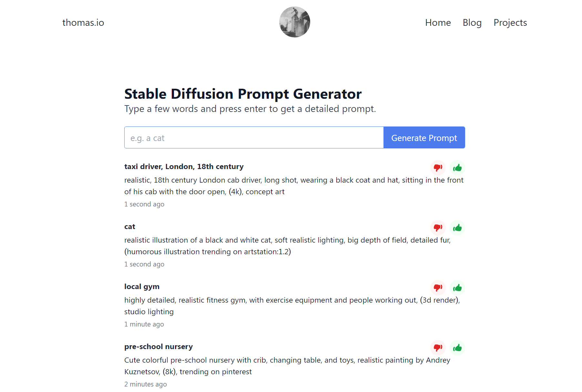Click the thomas.io site title link
The height and width of the screenshot is (392, 582).
point(83,23)
